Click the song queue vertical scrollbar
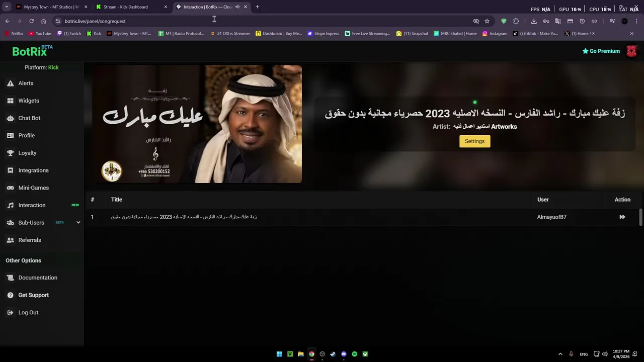644x362 pixels. pyautogui.click(x=640, y=217)
